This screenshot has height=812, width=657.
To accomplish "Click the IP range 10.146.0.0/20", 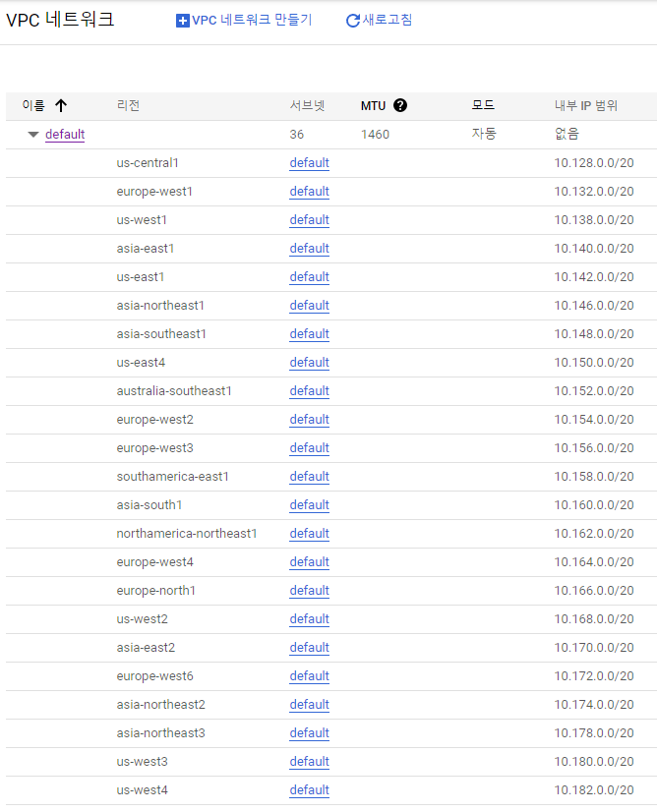I will pyautogui.click(x=594, y=305).
